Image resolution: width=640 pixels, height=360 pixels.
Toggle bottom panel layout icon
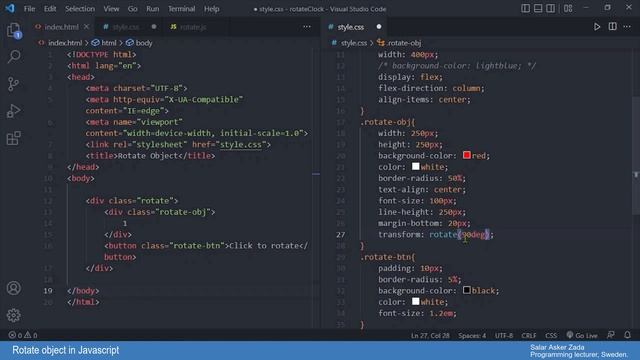(x=538, y=8)
